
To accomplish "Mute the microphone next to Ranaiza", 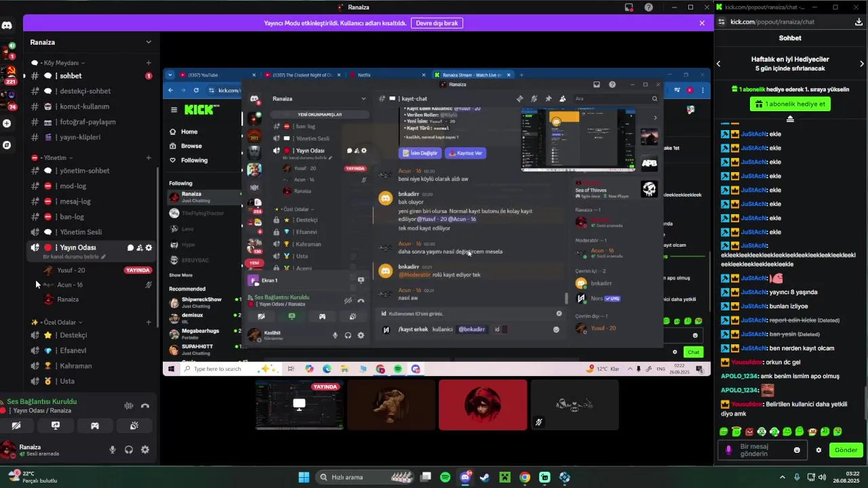I will click(x=113, y=449).
